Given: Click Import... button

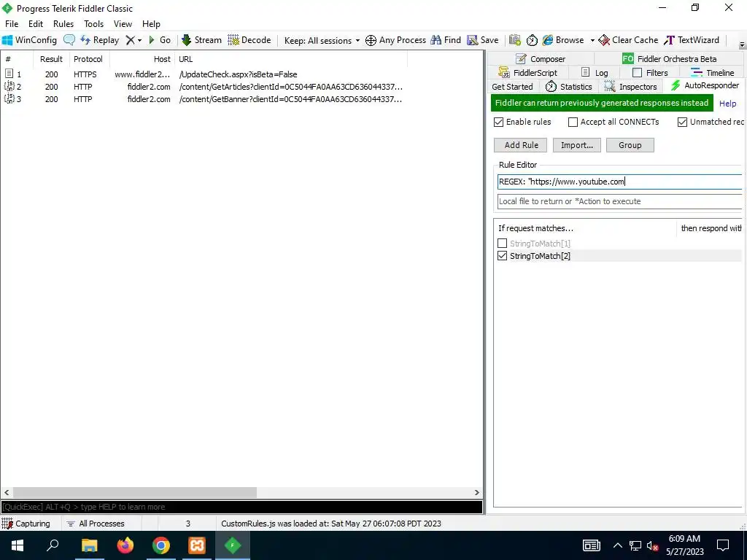Looking at the screenshot, I should [x=577, y=145].
